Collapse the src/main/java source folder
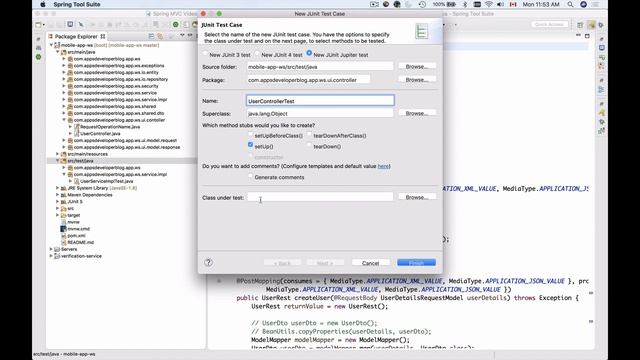Image resolution: width=640 pixels, height=360 pixels. tap(58, 52)
